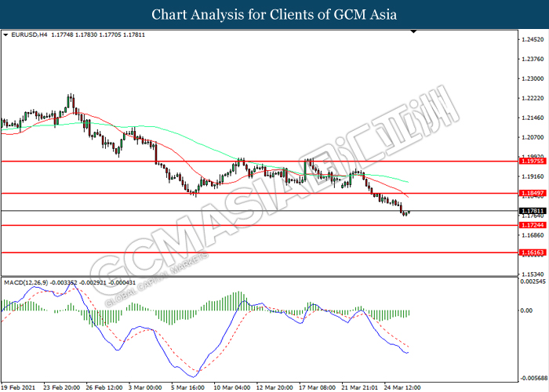Click the 1.21460 price axis label

tap(533, 118)
